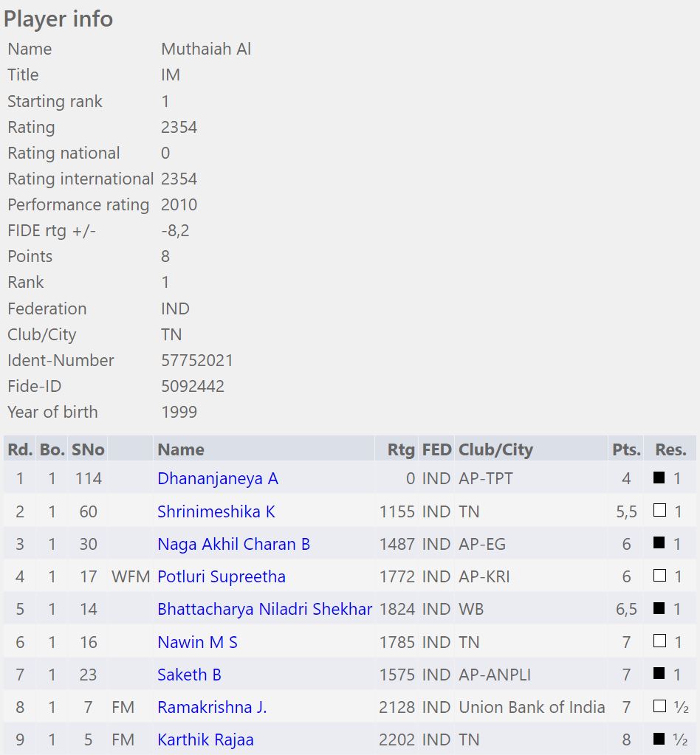Open Shrinimeshika K player link

pos(216,511)
